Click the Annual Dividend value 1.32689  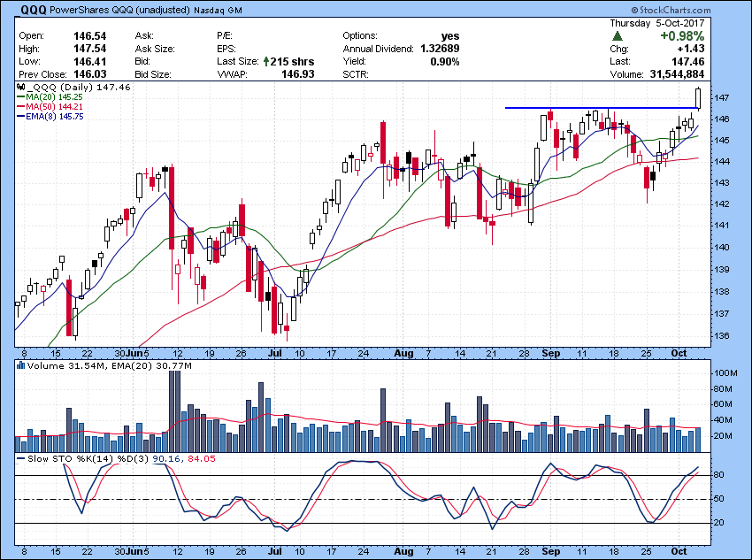(440, 49)
